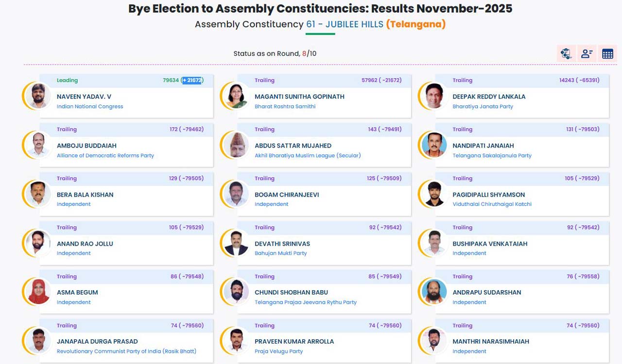Viewport: 622px width, 364px height.
Task: Click the Trailing label on Deepak Reddy's card
Action: (463, 80)
